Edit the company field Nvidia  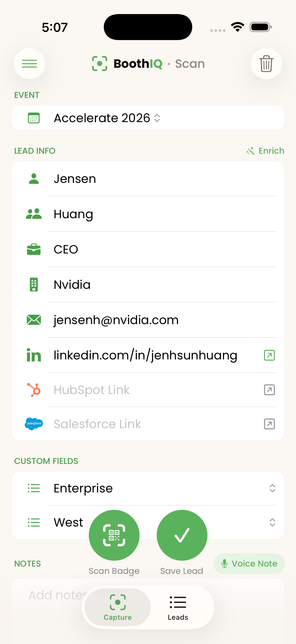click(160, 285)
